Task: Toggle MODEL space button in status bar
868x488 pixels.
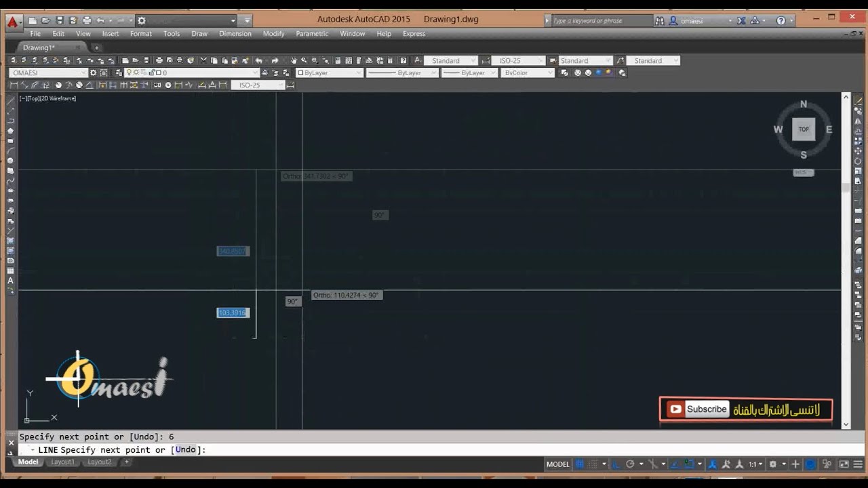Action: click(x=557, y=464)
